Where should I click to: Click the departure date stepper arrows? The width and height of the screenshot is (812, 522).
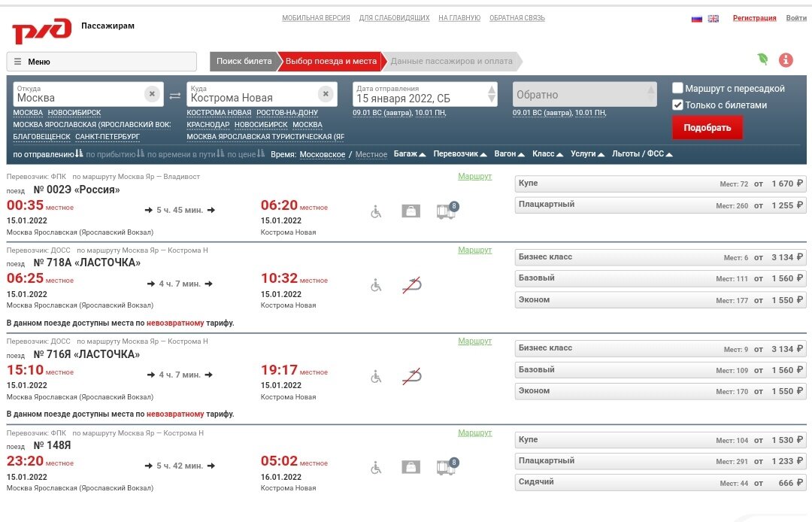click(x=492, y=94)
